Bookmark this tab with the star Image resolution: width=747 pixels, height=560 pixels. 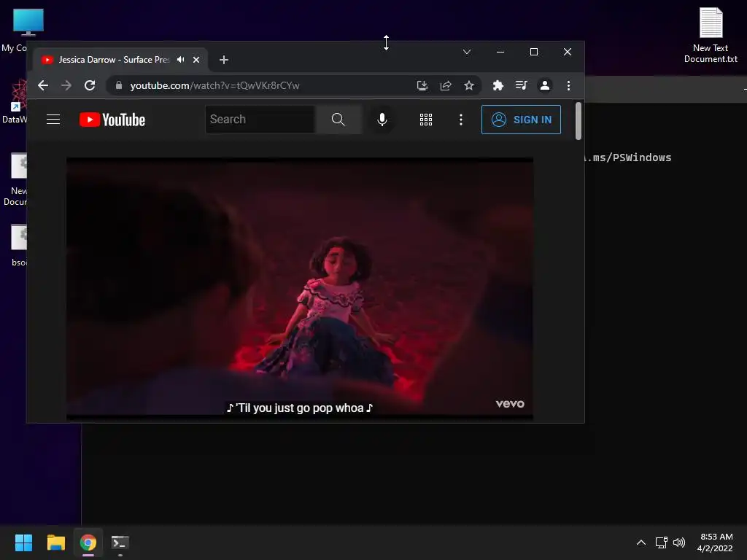pos(469,85)
